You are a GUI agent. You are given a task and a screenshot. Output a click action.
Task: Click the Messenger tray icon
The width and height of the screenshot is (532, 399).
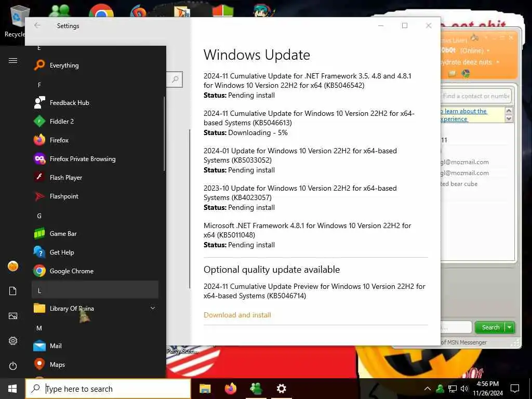tap(440, 389)
